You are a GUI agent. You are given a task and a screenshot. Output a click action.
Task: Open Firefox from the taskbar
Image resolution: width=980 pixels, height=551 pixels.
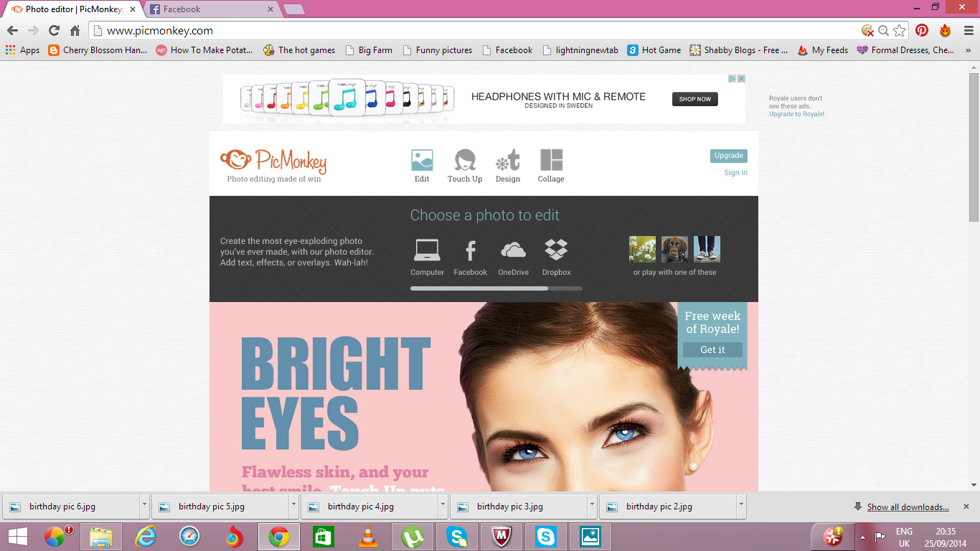(x=234, y=536)
